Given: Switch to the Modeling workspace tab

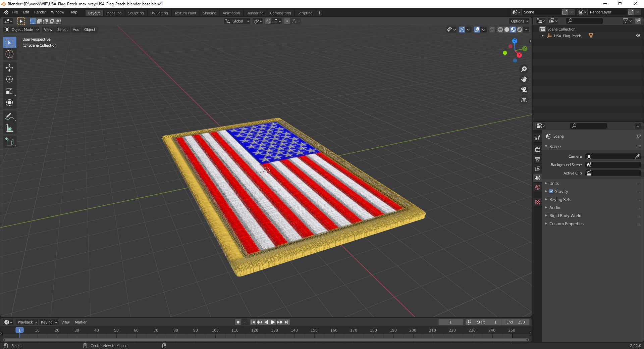Looking at the screenshot, I should (114, 13).
